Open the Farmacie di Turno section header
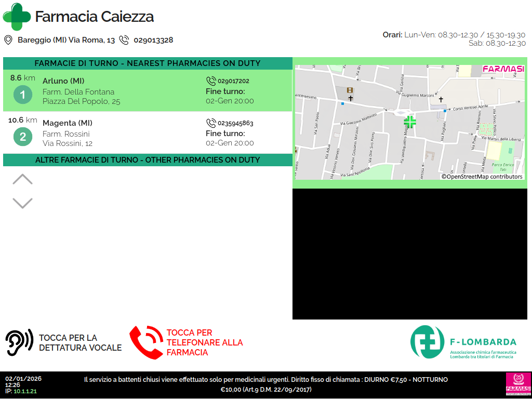Screen dimensions: 532x399 [148, 63]
